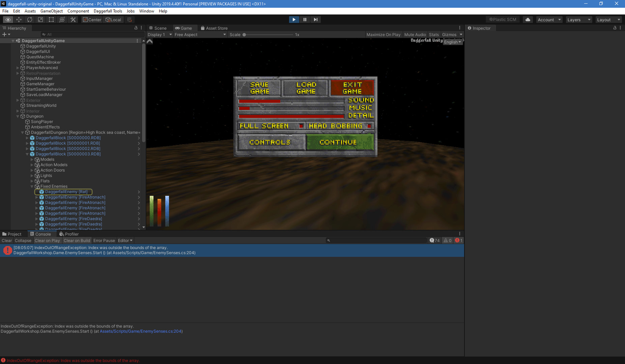
Task: Toggle Clear on Build option
Action: (77, 240)
